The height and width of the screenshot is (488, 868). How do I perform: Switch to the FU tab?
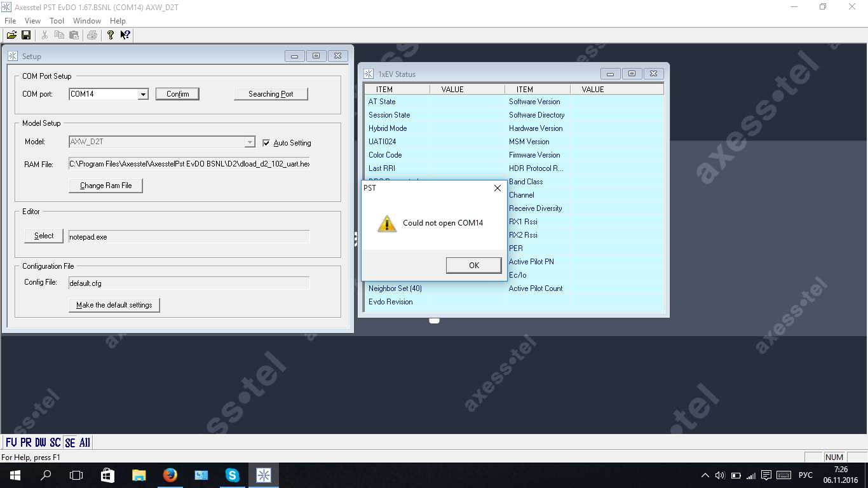coord(11,442)
